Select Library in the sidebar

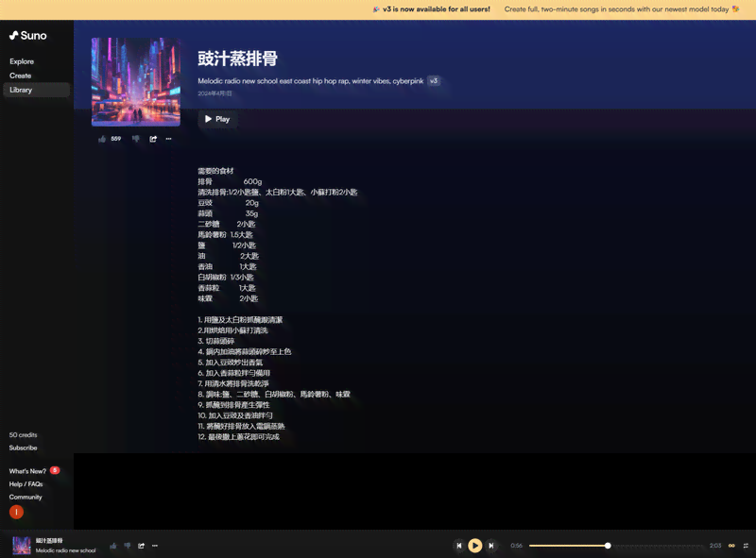pos(37,90)
